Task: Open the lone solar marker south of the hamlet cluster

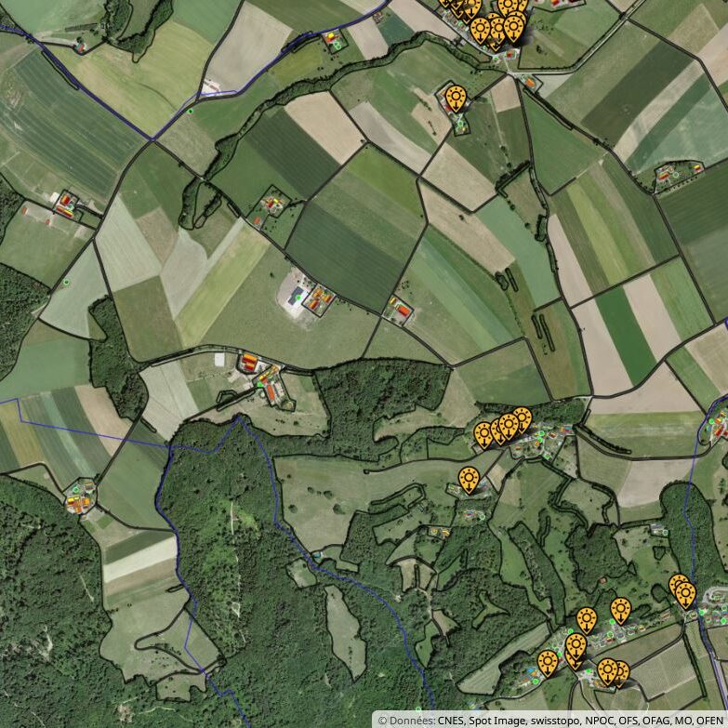Action: click(469, 480)
